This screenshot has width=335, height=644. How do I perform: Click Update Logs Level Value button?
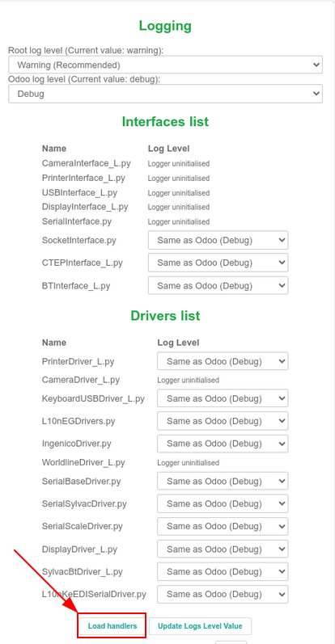pyautogui.click(x=200, y=626)
